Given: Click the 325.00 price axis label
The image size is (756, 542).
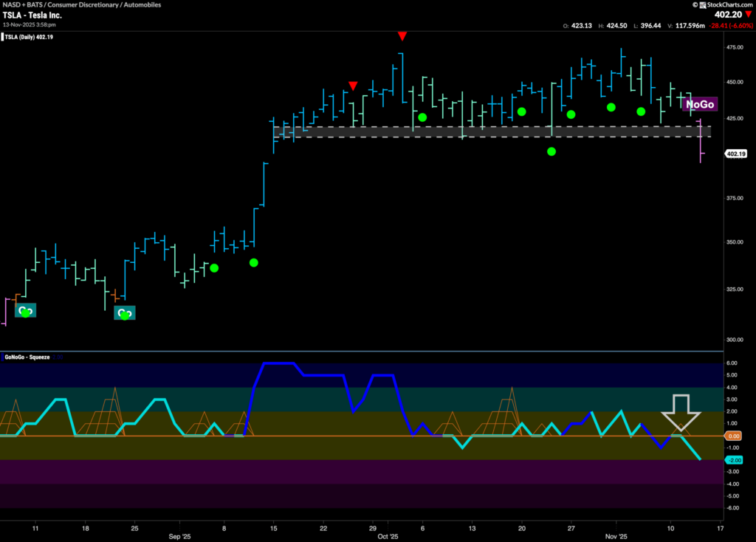Looking at the screenshot, I should coord(735,289).
